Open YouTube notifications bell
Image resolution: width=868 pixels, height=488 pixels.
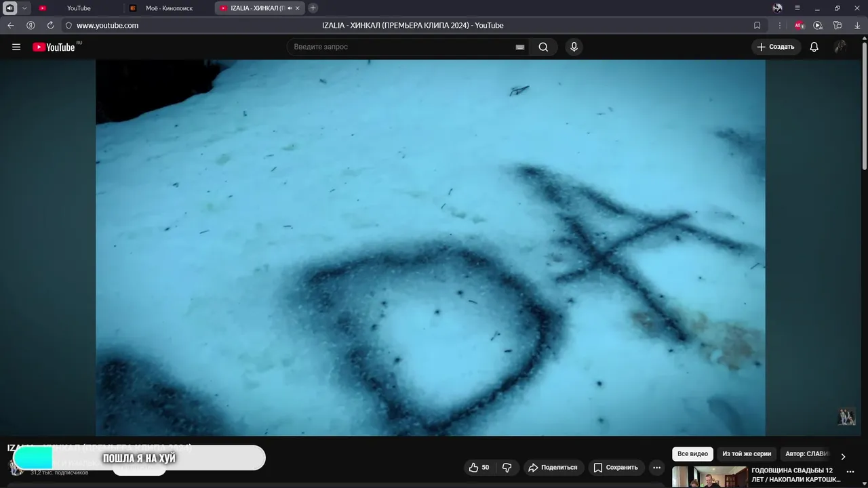814,47
